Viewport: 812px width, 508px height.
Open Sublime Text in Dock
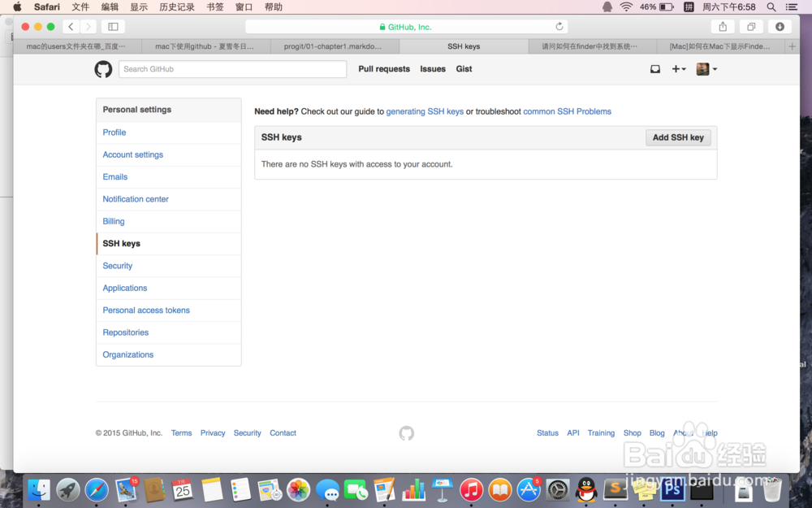615,488
